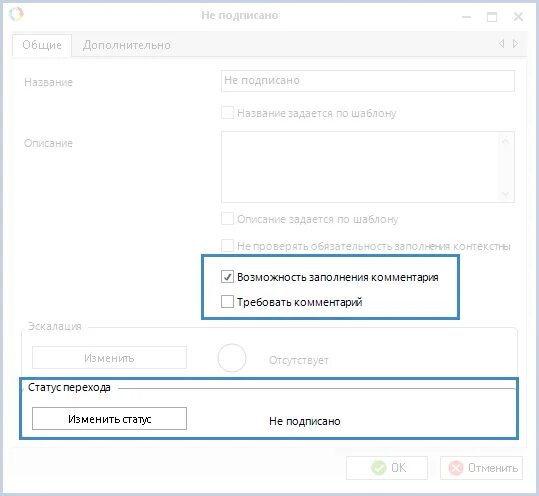Minimize the Не подписано window

click(x=466, y=16)
